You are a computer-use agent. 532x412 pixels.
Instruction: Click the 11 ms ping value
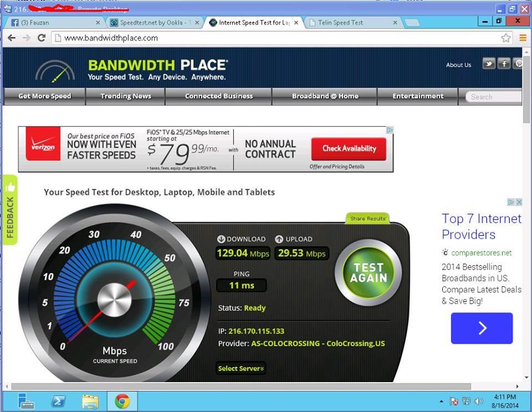[241, 285]
